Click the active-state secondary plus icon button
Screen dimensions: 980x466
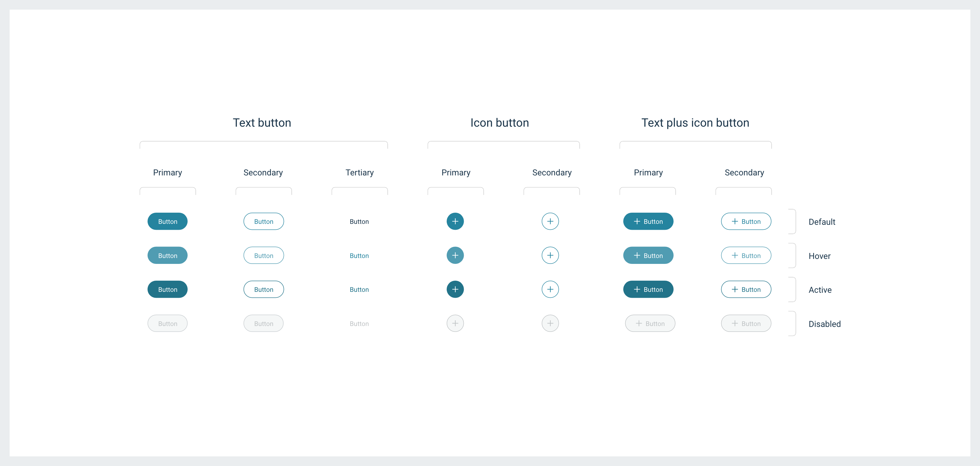[550, 289]
